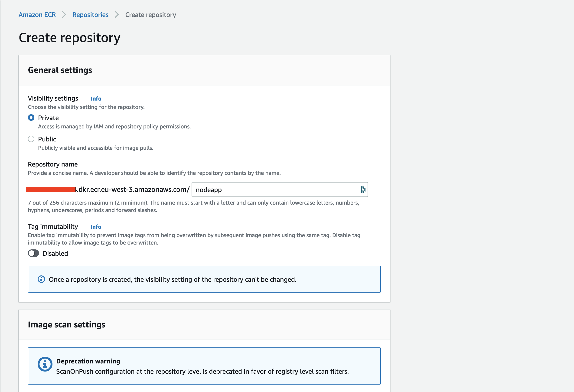Viewport: 574px width, 392px height.
Task: Open Info link beside Tag immutability
Action: tap(96, 227)
